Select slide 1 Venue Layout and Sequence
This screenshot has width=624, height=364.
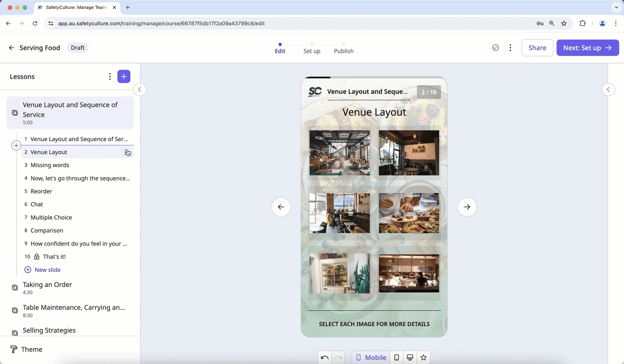click(77, 139)
